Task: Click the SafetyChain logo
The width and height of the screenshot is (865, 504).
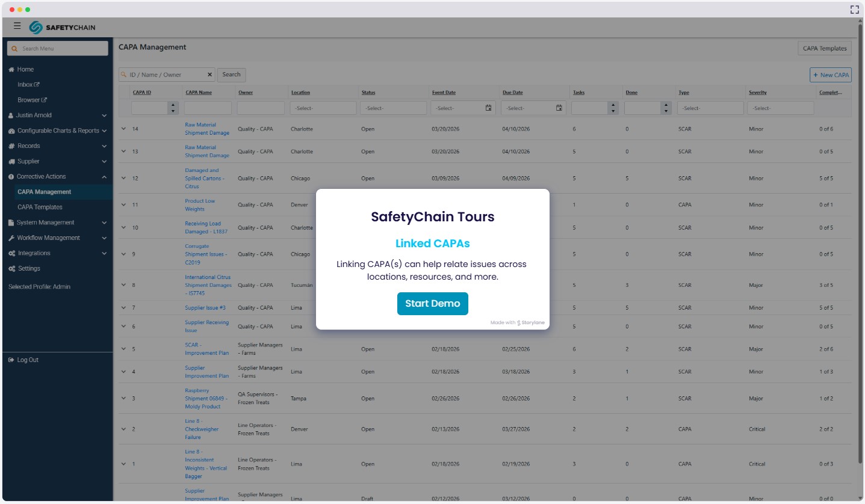Action: (x=63, y=27)
